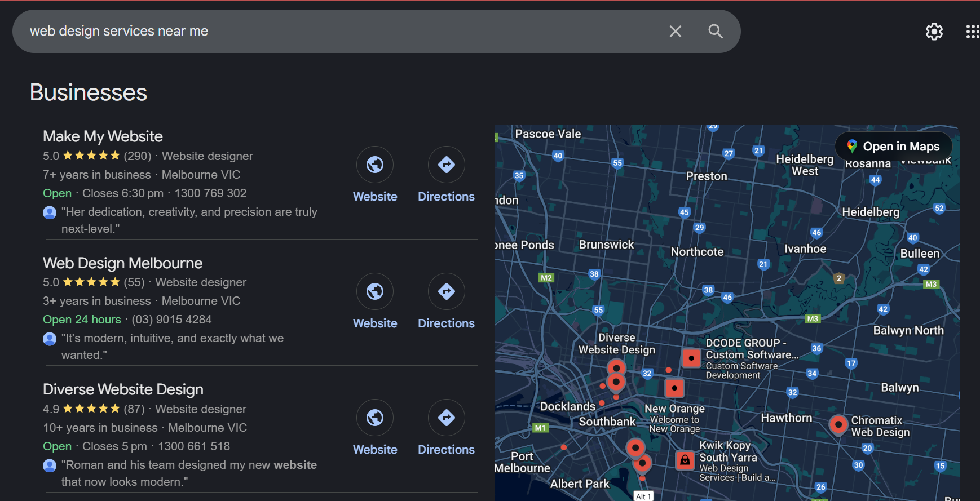Screen dimensions: 980x501
Task: Open the Diverse Website Design listing title
Action: (x=123, y=389)
